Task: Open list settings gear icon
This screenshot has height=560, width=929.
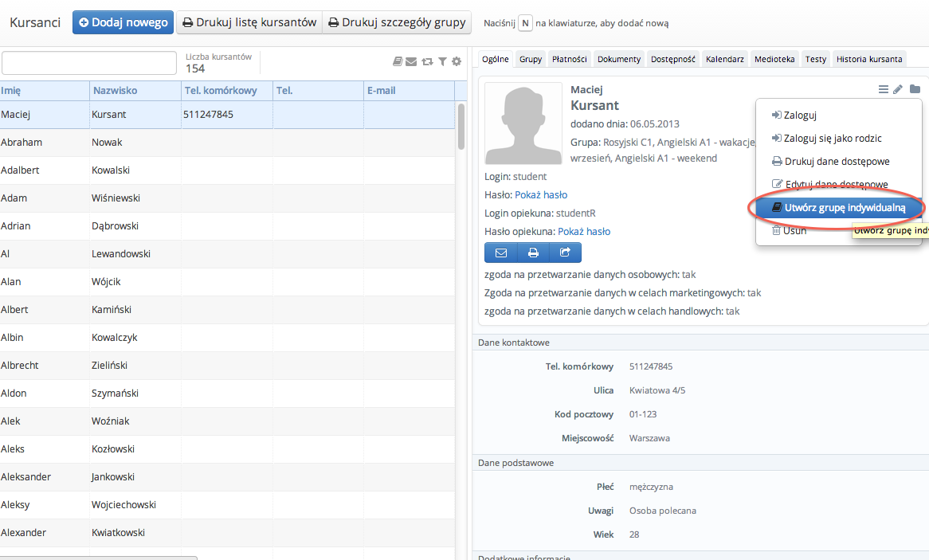Action: pos(457,62)
